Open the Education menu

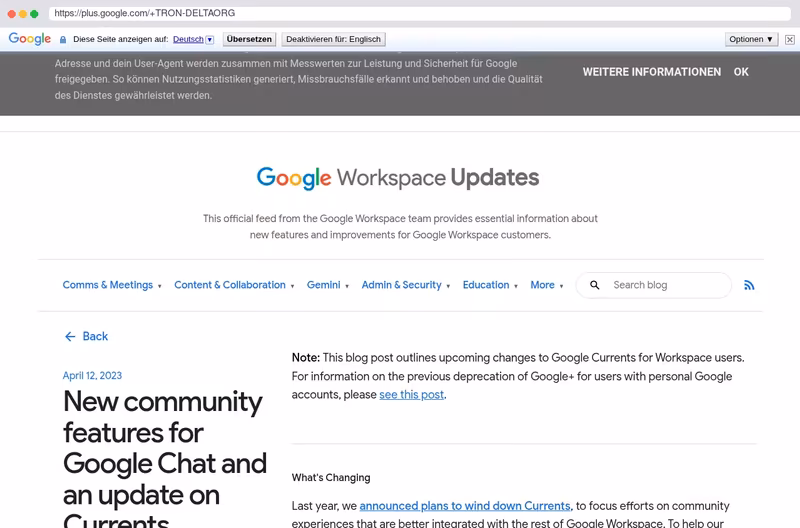pos(486,285)
